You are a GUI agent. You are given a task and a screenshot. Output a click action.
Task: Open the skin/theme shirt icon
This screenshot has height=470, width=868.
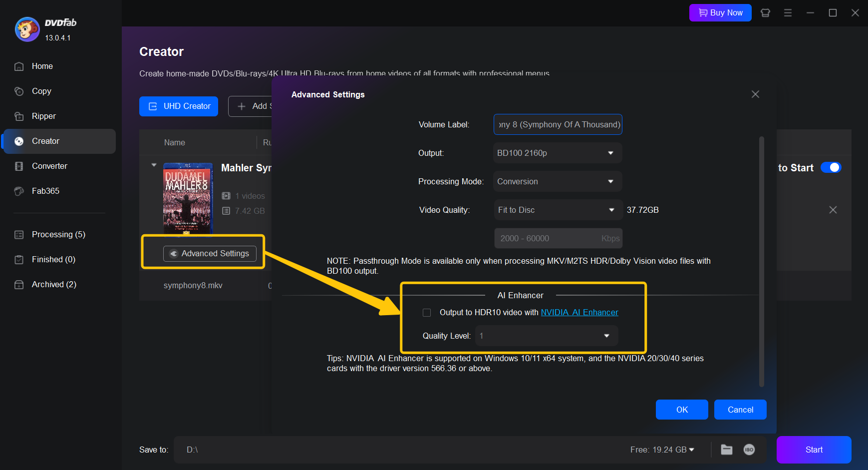tap(765, 13)
